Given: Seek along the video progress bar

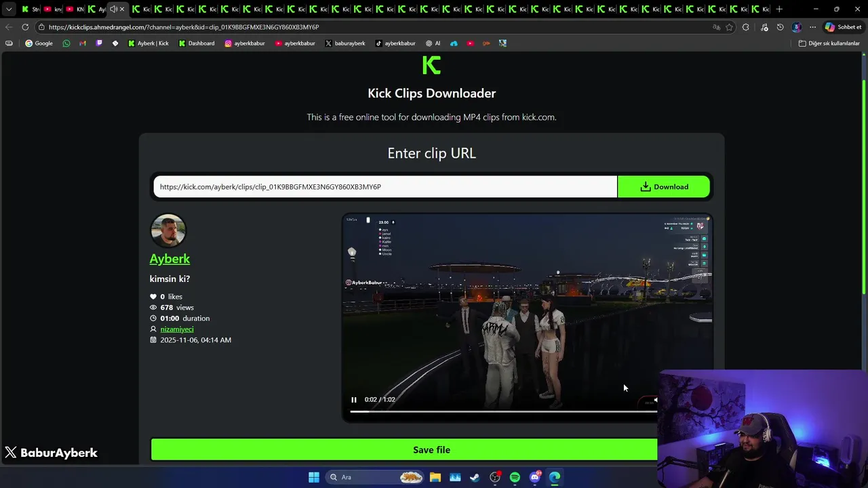Looking at the screenshot, I should (503, 411).
